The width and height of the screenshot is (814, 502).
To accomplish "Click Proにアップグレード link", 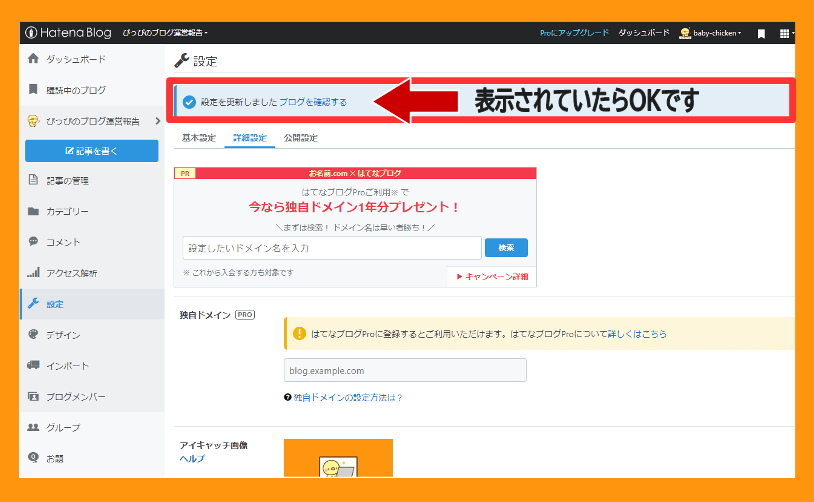I will [574, 33].
